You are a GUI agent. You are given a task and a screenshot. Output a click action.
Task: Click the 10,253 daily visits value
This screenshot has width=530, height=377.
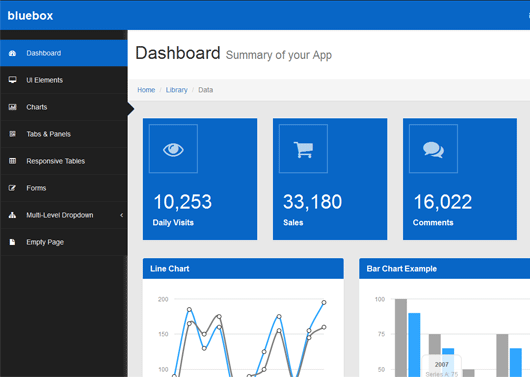coord(183,202)
